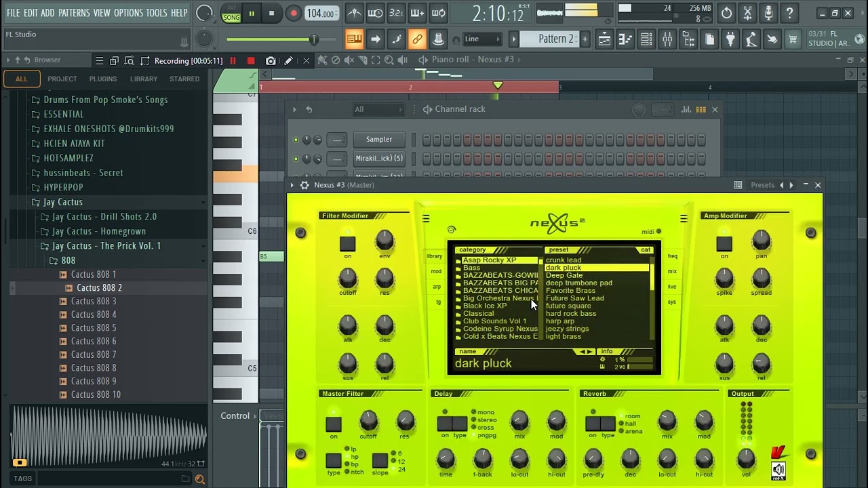868x488 pixels.
Task: Open the Line snap dropdown
Action: click(481, 39)
